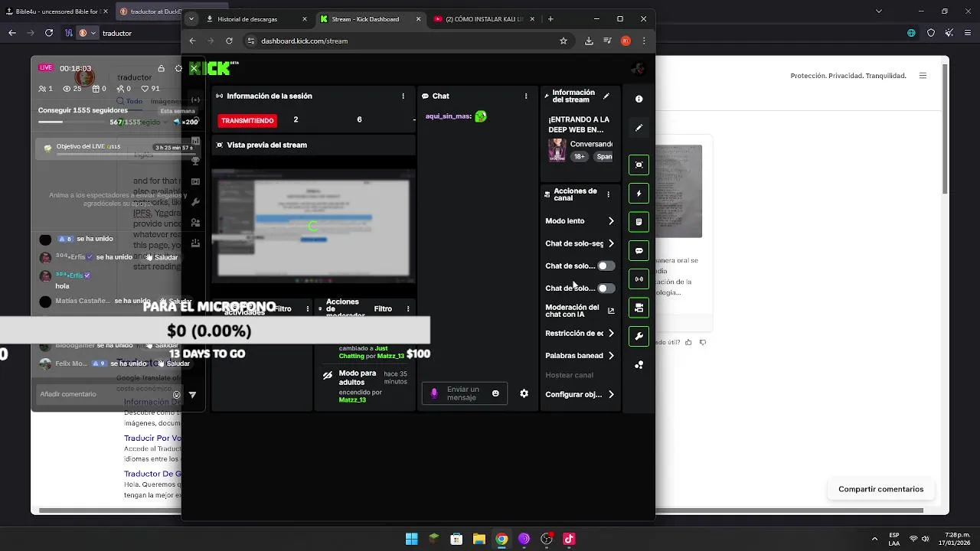Open new tab in Chrome window
This screenshot has height=551, width=980.
(x=550, y=19)
